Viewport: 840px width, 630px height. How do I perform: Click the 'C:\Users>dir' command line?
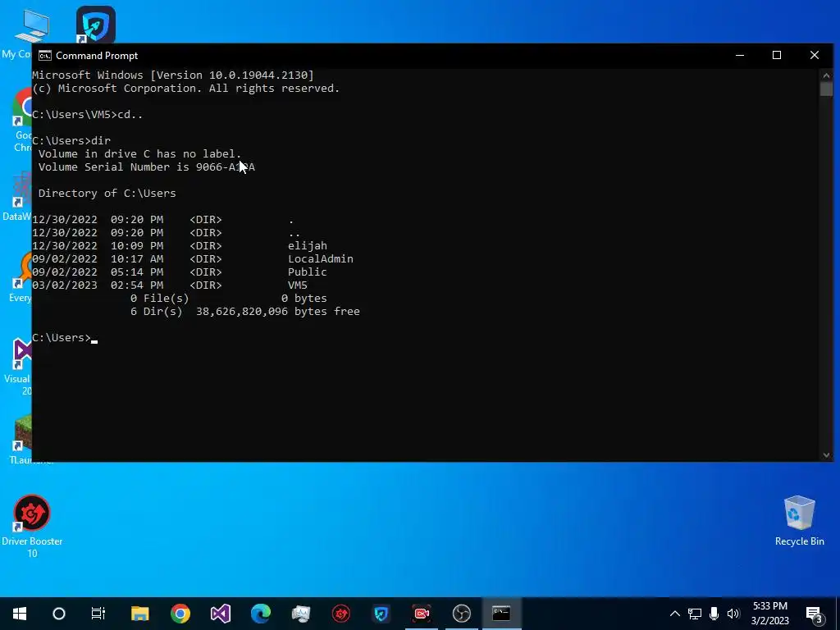tap(71, 141)
